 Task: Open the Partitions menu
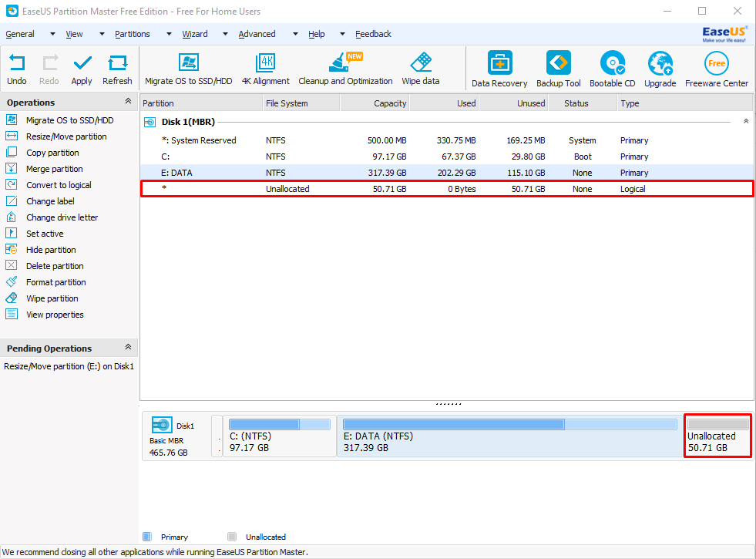[x=132, y=34]
